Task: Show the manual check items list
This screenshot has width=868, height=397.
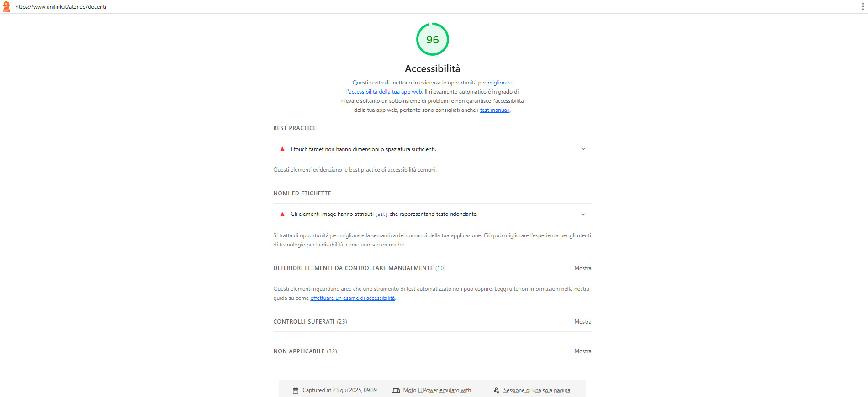Action: (582, 268)
